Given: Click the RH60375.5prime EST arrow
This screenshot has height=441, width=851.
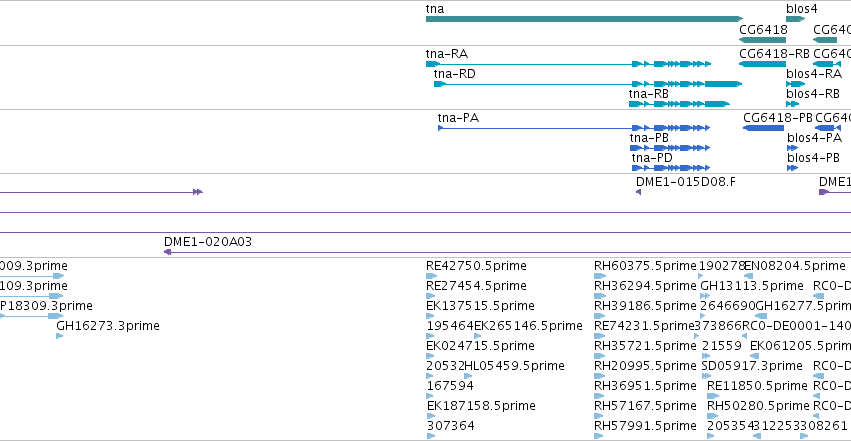Looking at the screenshot, I should (x=600, y=276).
